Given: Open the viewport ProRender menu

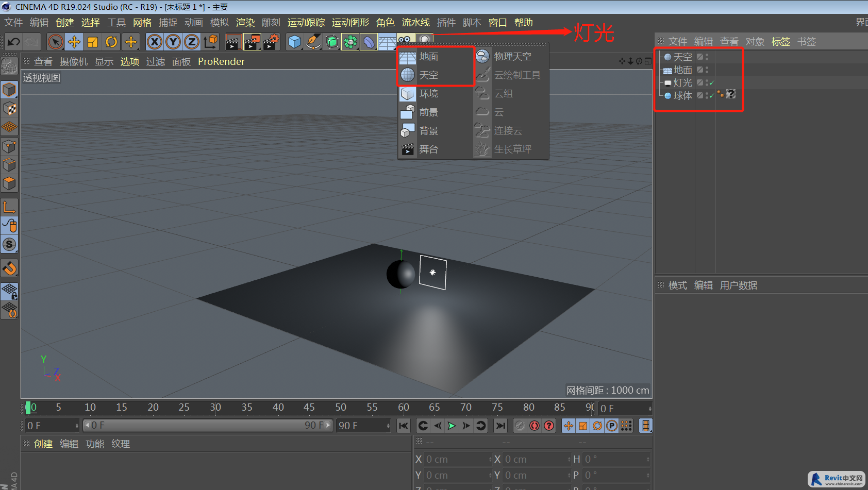Looking at the screenshot, I should tap(221, 62).
